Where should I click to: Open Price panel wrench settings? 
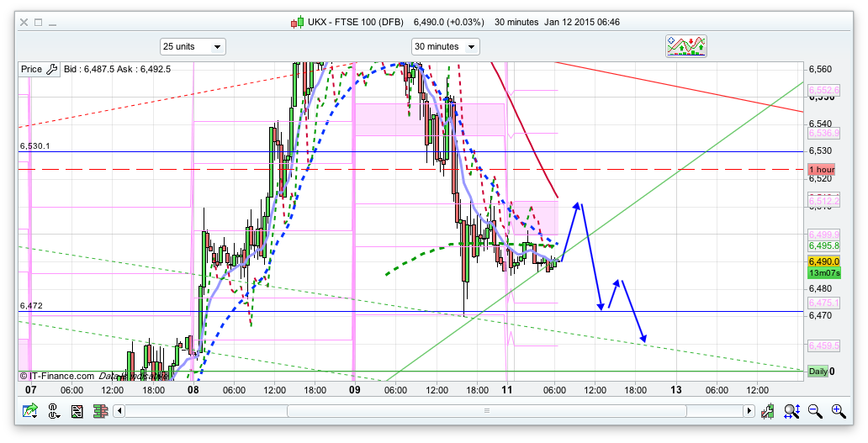(52, 70)
